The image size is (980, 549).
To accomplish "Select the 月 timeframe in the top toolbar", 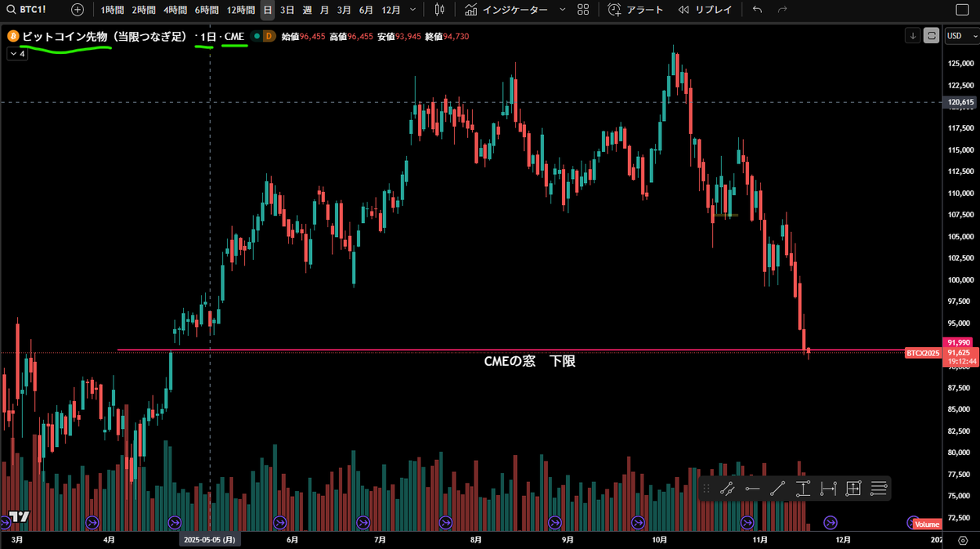I will pyautogui.click(x=324, y=10).
